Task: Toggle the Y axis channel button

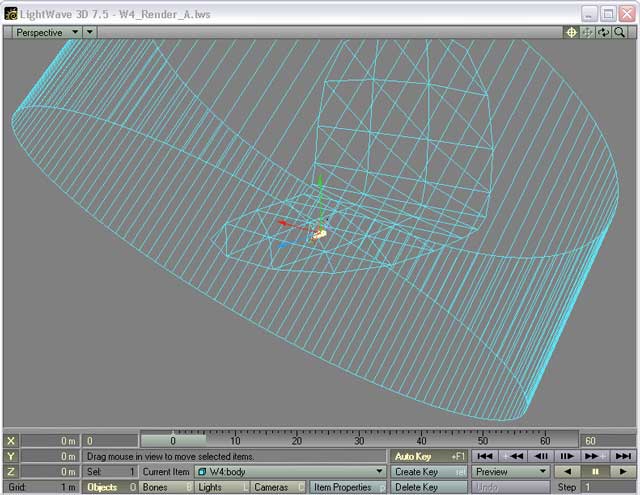Action: coord(11,456)
